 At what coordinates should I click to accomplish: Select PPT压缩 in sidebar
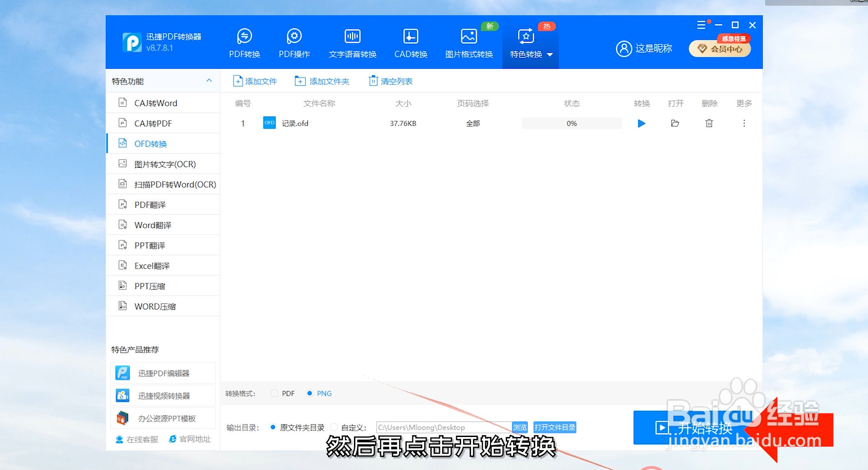pos(163,286)
